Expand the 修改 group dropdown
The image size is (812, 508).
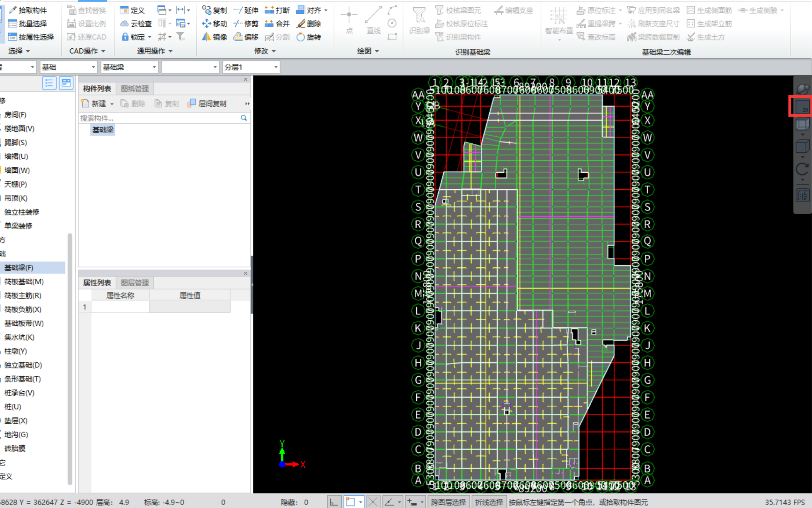265,51
